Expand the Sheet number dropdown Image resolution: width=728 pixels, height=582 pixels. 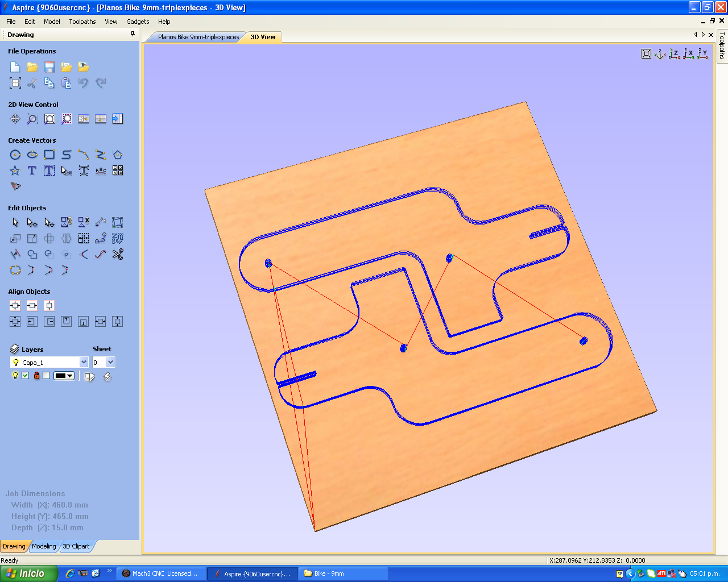pyautogui.click(x=110, y=362)
